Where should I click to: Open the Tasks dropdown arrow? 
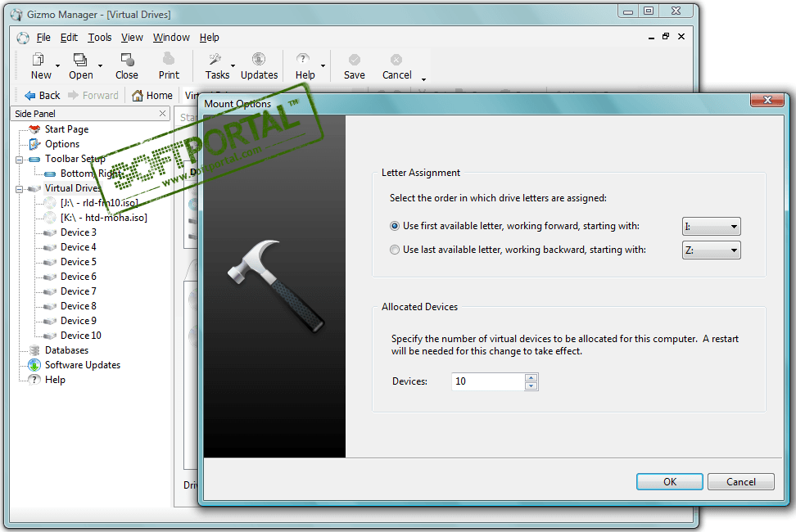click(233, 66)
